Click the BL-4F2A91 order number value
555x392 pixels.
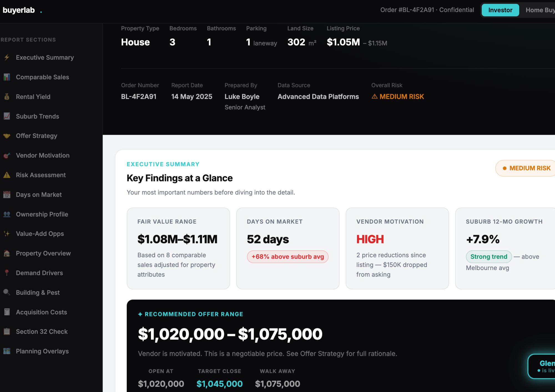(139, 96)
